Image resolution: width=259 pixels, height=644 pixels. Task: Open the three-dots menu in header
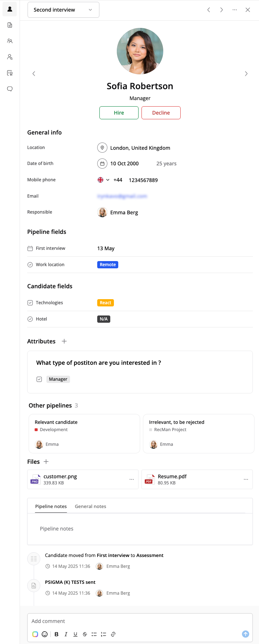click(235, 10)
